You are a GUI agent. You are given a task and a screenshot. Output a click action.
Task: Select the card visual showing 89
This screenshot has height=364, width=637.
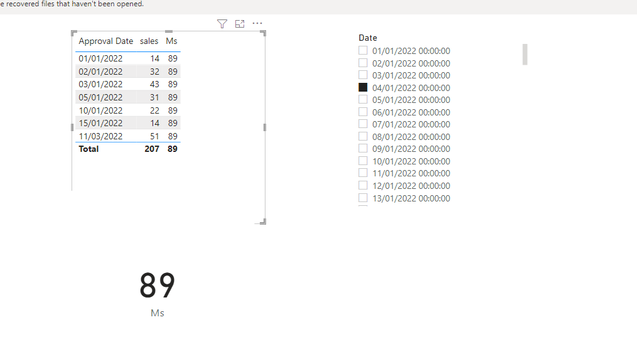(x=158, y=285)
